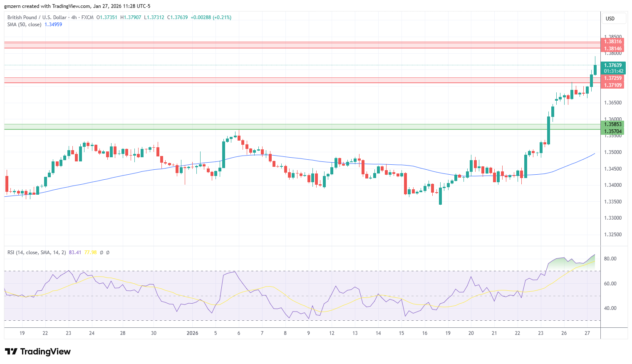
Task: Click the 60.00 level on RSI axis
Action: (x=610, y=284)
